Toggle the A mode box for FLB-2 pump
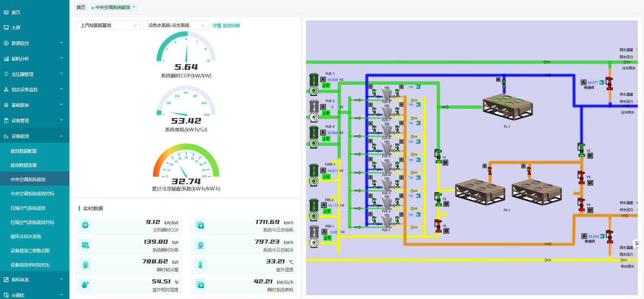Screen dimensions: 644x299 (323, 107)
